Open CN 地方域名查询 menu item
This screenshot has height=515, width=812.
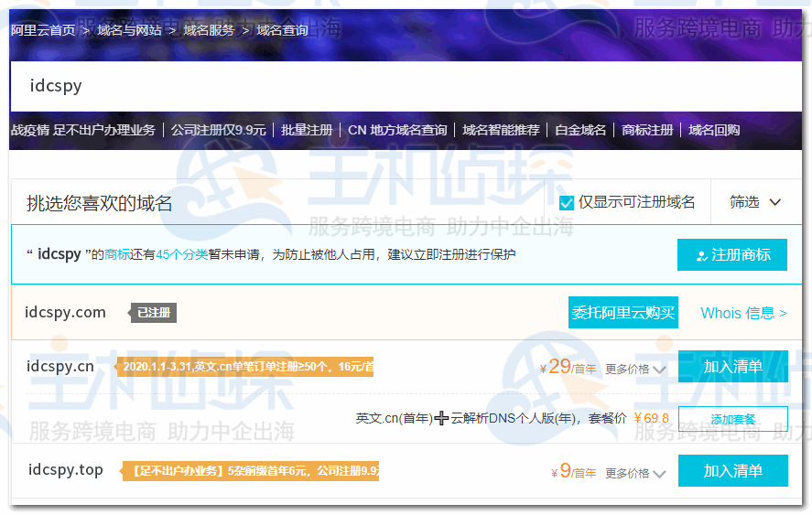397,130
